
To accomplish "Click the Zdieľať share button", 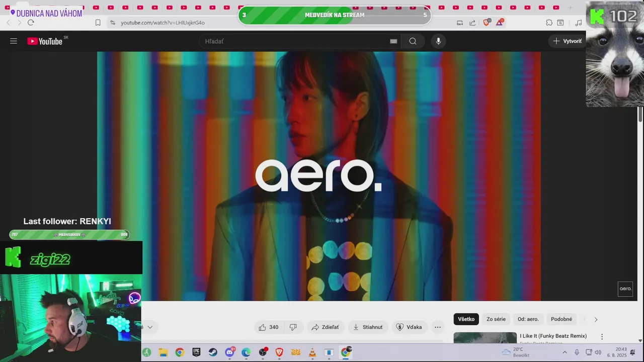I will click(325, 327).
